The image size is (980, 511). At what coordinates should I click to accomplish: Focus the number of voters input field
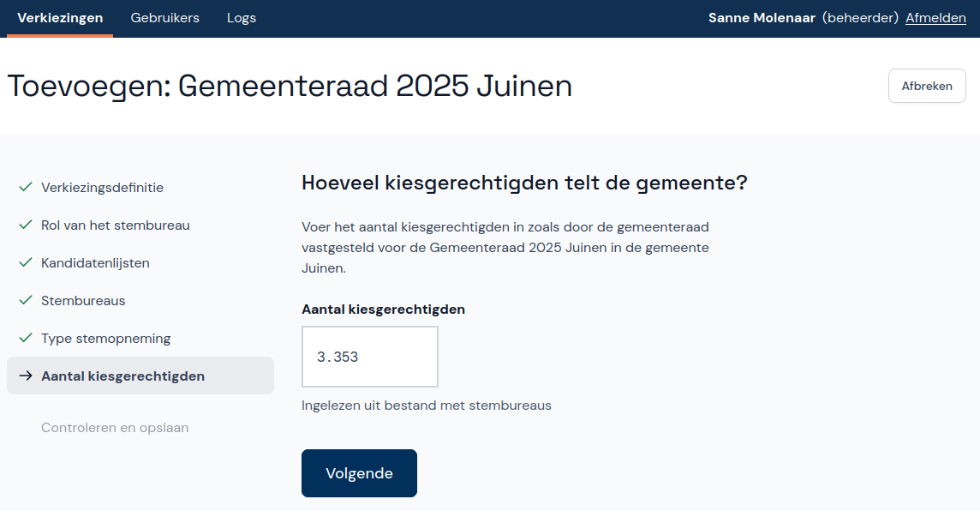point(370,357)
